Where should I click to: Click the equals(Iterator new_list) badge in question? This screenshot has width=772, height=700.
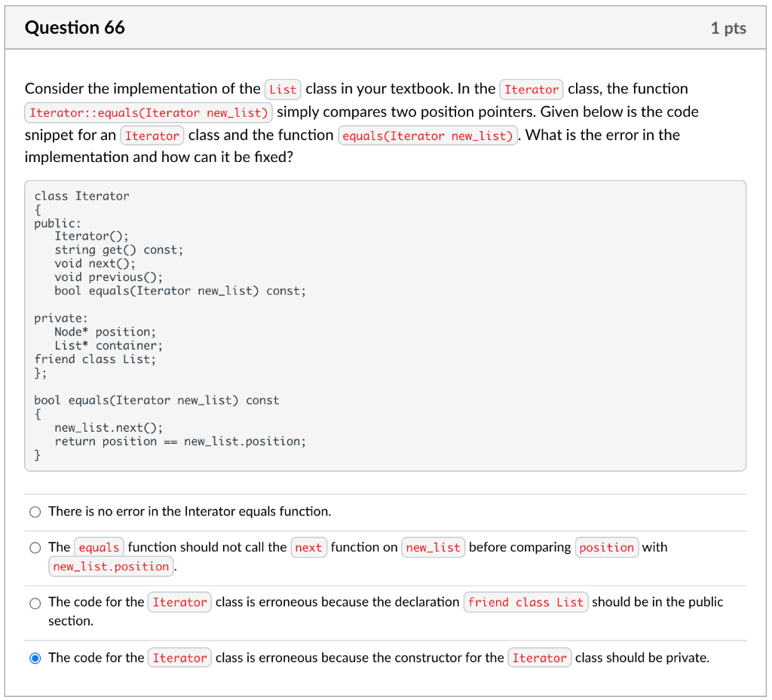(427, 136)
